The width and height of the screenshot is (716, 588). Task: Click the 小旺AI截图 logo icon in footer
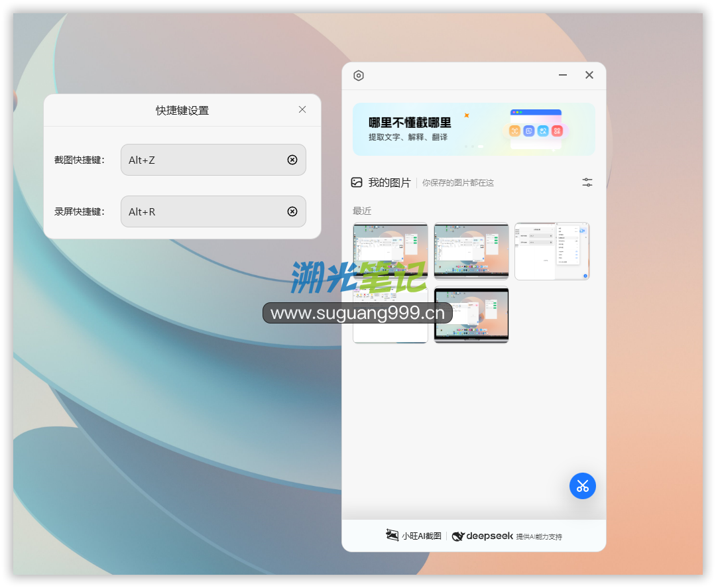click(392, 535)
